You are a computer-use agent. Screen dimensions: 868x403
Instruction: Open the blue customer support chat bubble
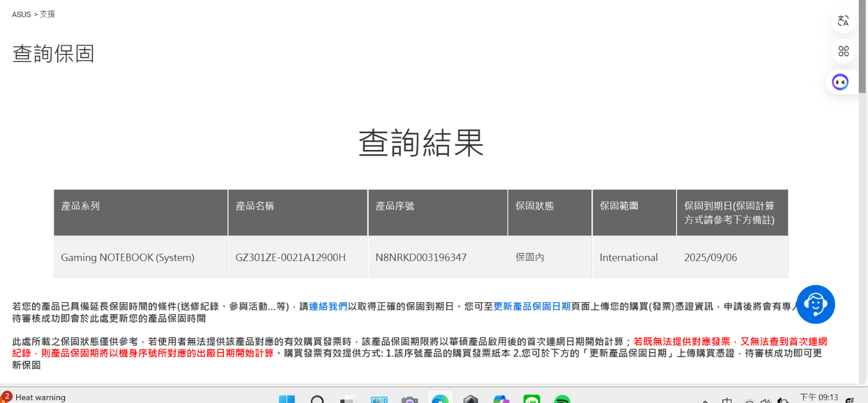tap(815, 304)
